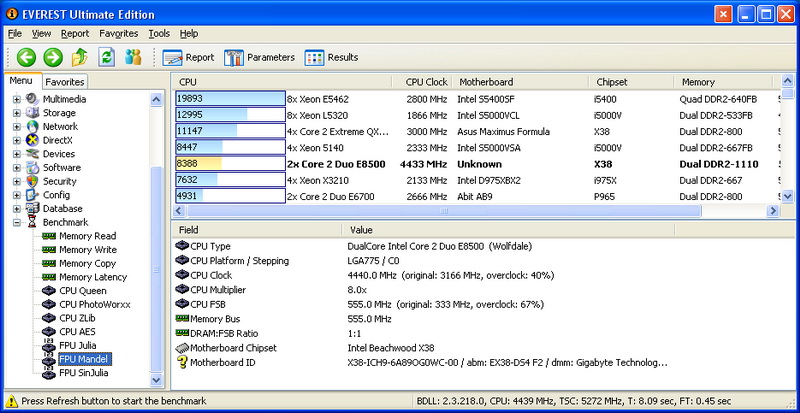
Task: Open the Report toolbar button
Action: (x=188, y=58)
